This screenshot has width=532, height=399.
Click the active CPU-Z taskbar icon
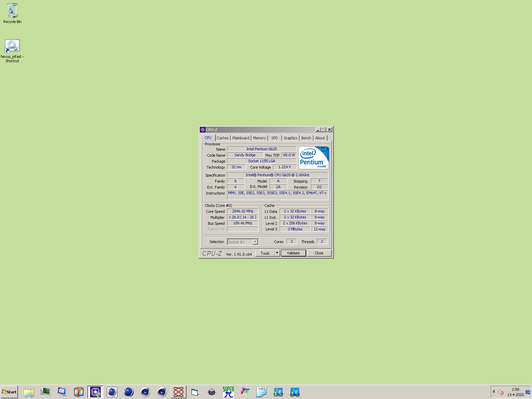click(x=95, y=392)
